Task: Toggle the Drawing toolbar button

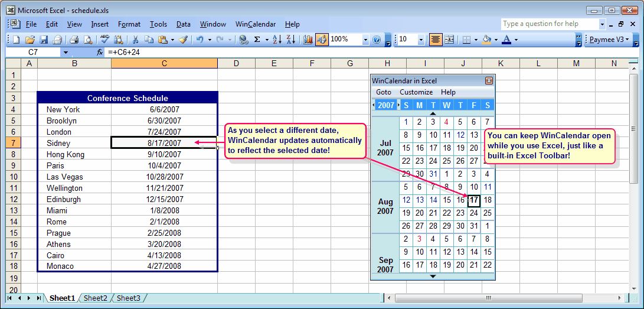Action: (x=322, y=40)
